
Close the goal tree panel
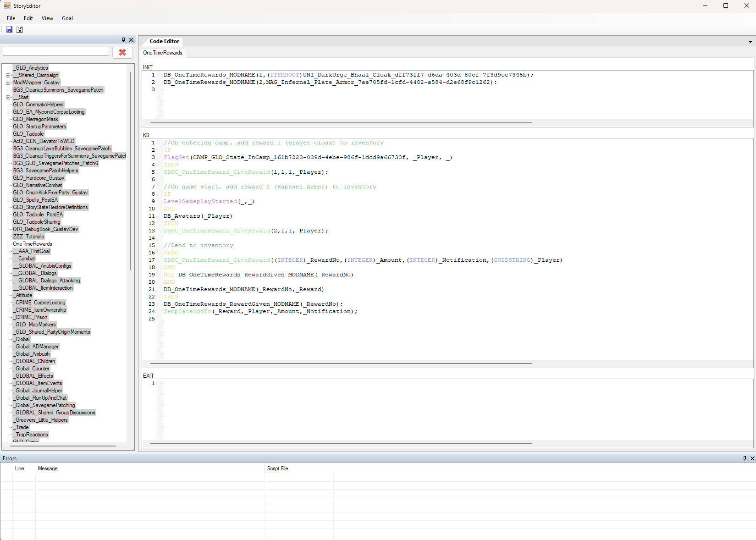click(132, 40)
